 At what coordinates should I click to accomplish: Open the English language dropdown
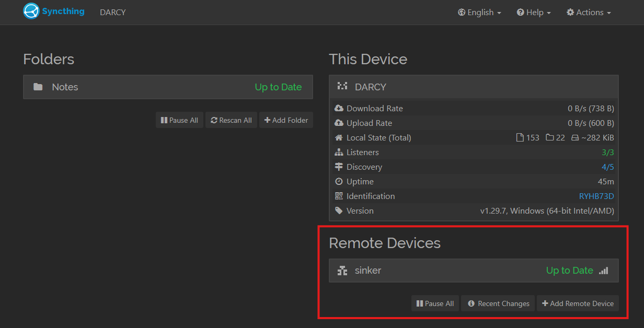pyautogui.click(x=479, y=12)
